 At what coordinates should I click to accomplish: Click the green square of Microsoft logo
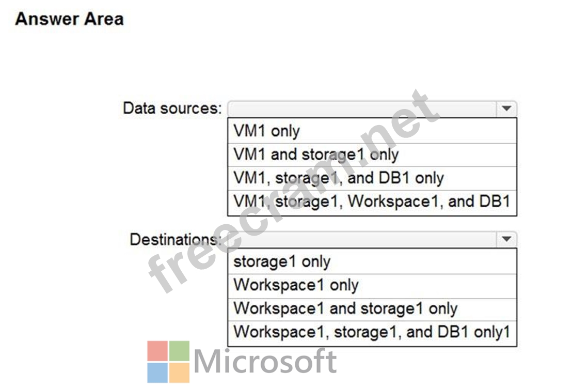(179, 351)
